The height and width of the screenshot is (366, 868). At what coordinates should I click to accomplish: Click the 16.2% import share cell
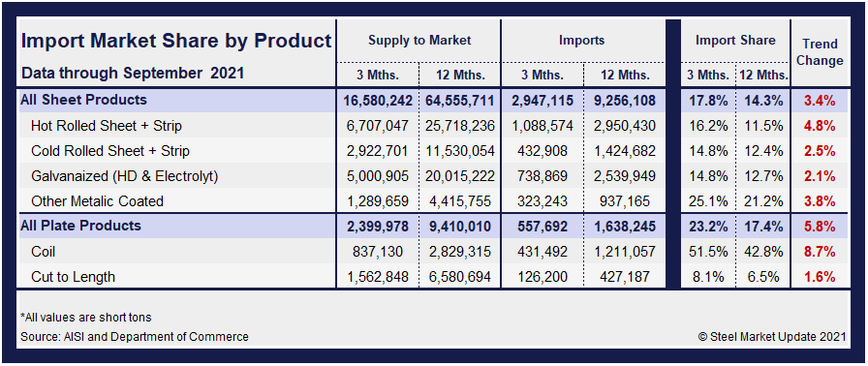[708, 126]
